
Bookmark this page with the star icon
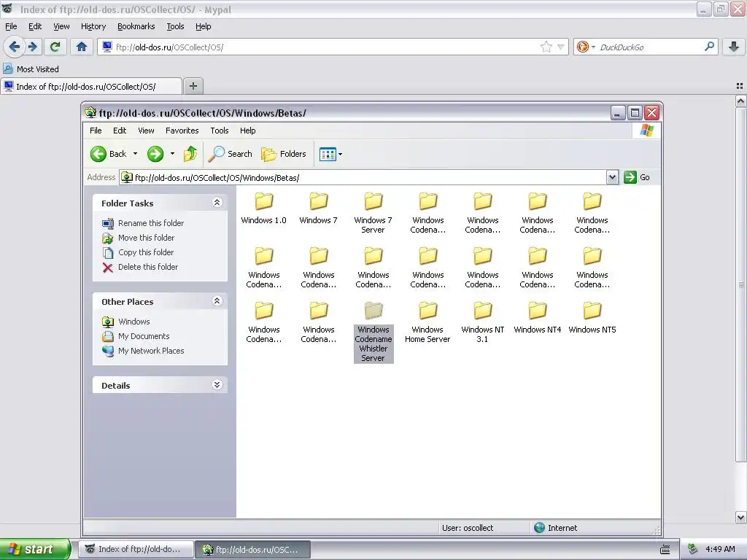click(x=546, y=47)
